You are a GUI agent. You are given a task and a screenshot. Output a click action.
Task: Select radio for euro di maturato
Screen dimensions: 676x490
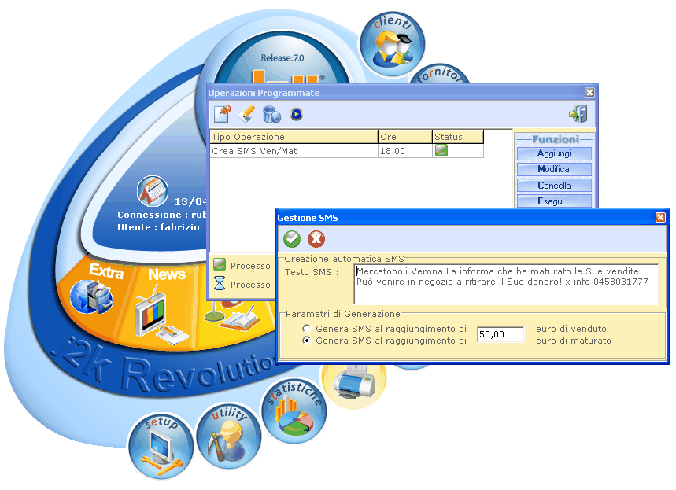pyautogui.click(x=307, y=340)
